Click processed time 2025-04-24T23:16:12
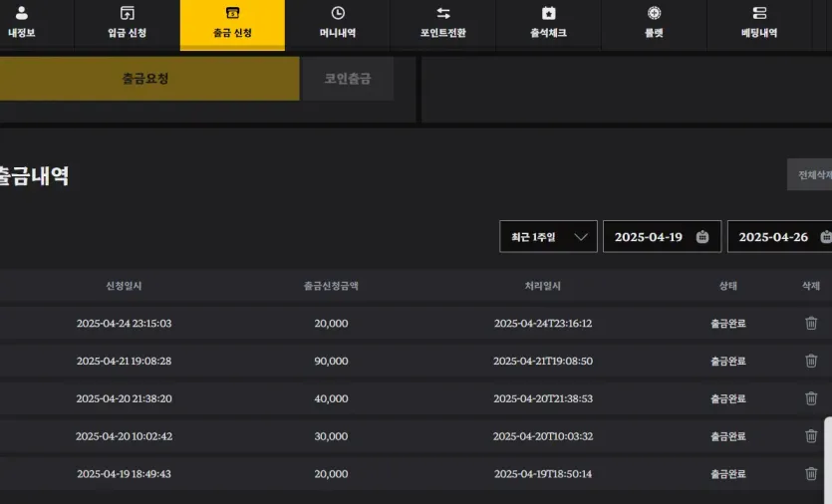Viewport: 832px width, 504px height. tap(543, 323)
